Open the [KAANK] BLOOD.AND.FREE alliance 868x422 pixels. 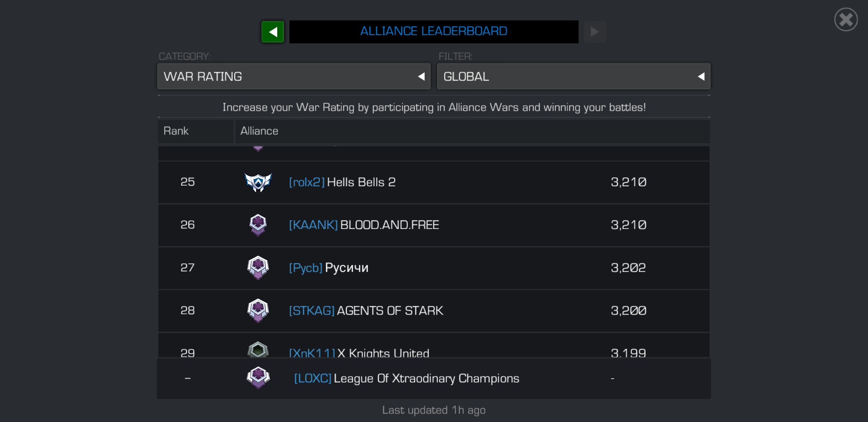(434, 225)
